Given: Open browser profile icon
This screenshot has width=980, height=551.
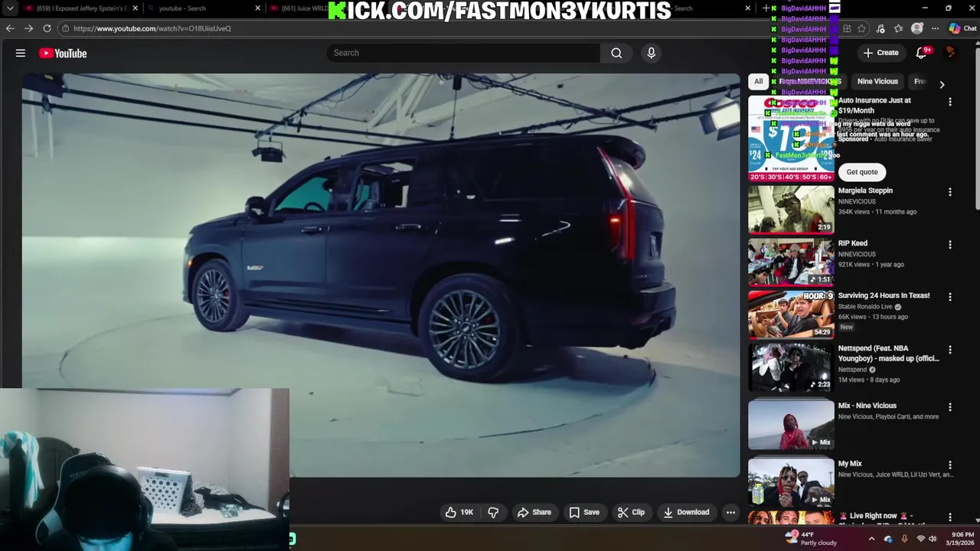Looking at the screenshot, I should 917,28.
